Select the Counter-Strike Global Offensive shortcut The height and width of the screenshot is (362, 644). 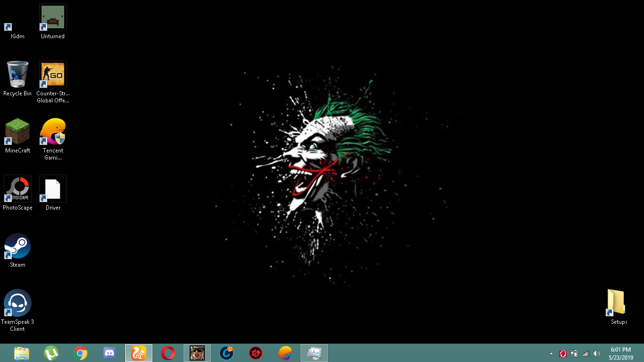tap(53, 83)
